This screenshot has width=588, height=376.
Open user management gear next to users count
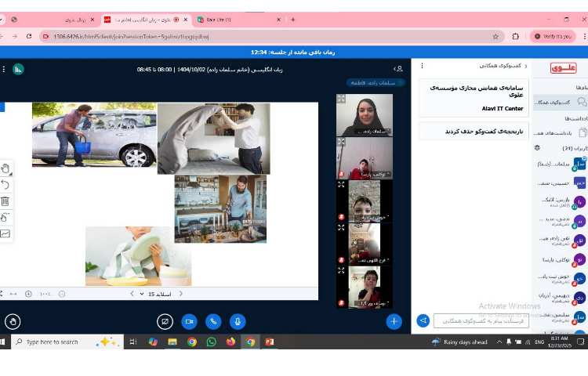coord(537,148)
